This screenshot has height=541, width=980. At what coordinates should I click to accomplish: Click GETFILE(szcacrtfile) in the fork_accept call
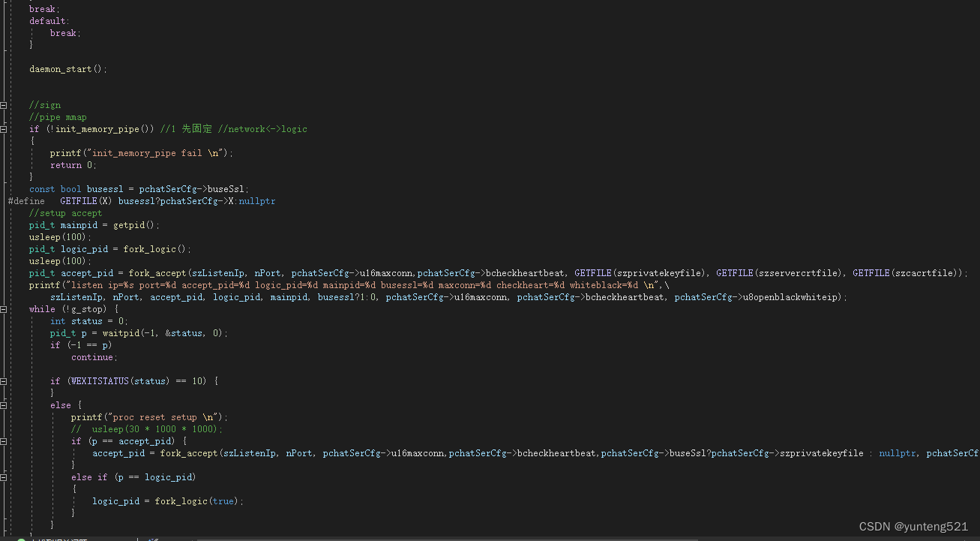(x=904, y=273)
